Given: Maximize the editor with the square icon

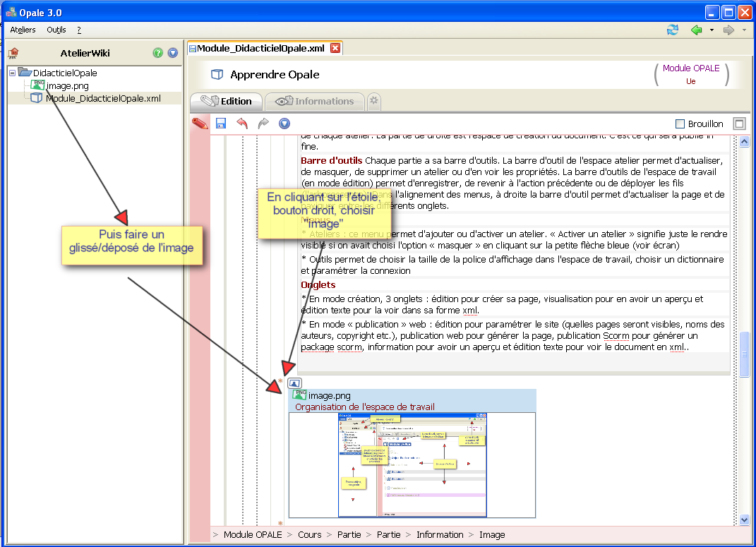Looking at the screenshot, I should (x=739, y=124).
